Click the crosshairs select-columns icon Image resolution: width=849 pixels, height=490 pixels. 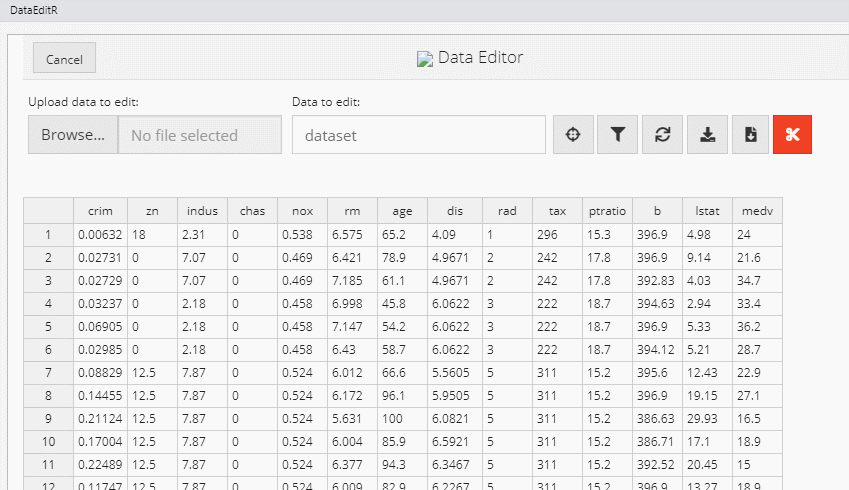pos(573,135)
